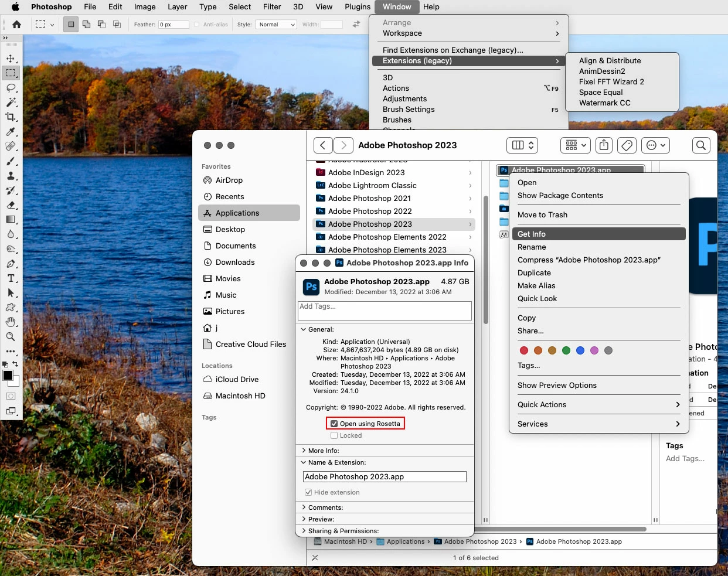
Task: Open Finder column view switcher dropdown
Action: pyautogui.click(x=522, y=145)
